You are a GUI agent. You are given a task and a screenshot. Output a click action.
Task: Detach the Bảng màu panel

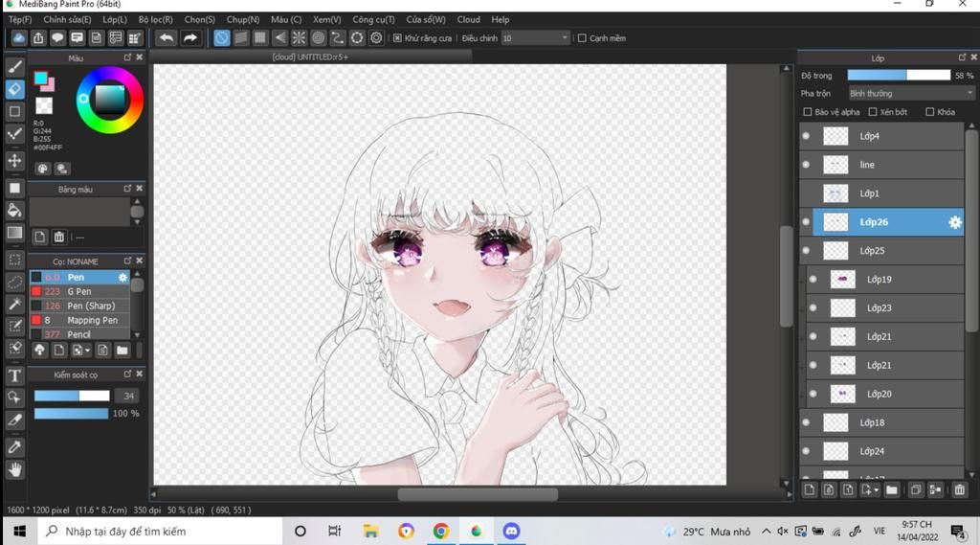coord(127,189)
